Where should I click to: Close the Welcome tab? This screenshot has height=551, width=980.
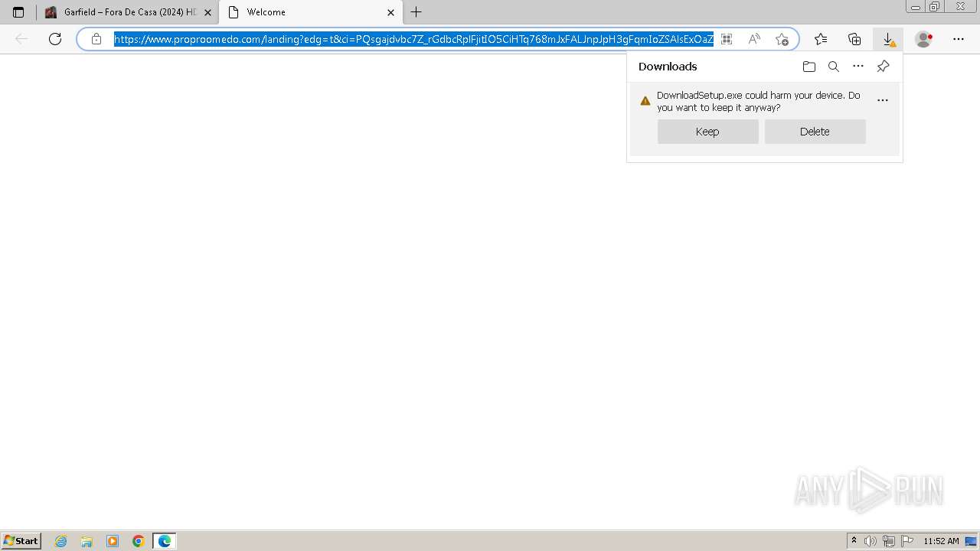click(x=390, y=12)
